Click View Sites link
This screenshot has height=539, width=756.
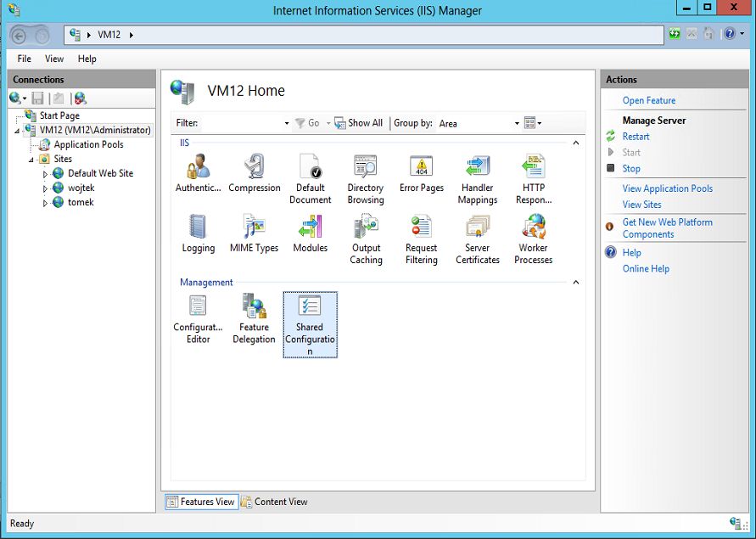[x=641, y=205]
